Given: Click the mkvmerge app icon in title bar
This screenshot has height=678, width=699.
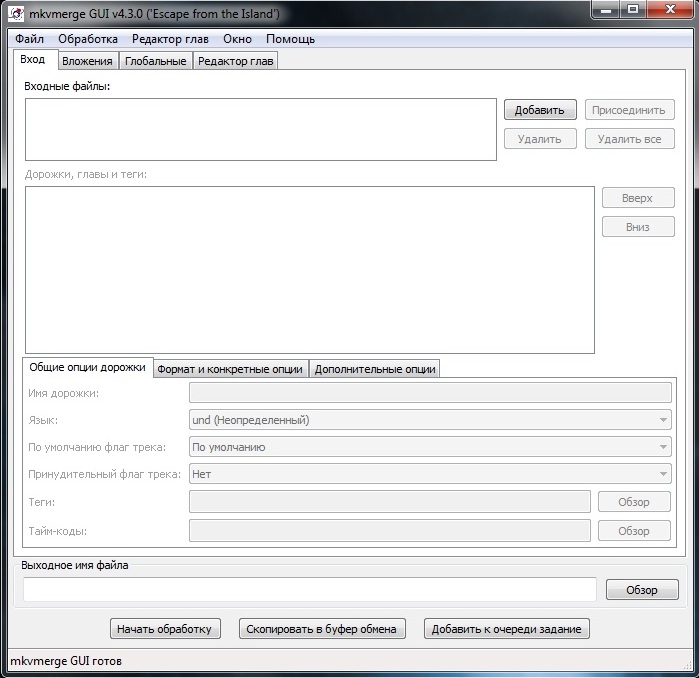Looking at the screenshot, I should pyautogui.click(x=17, y=14).
